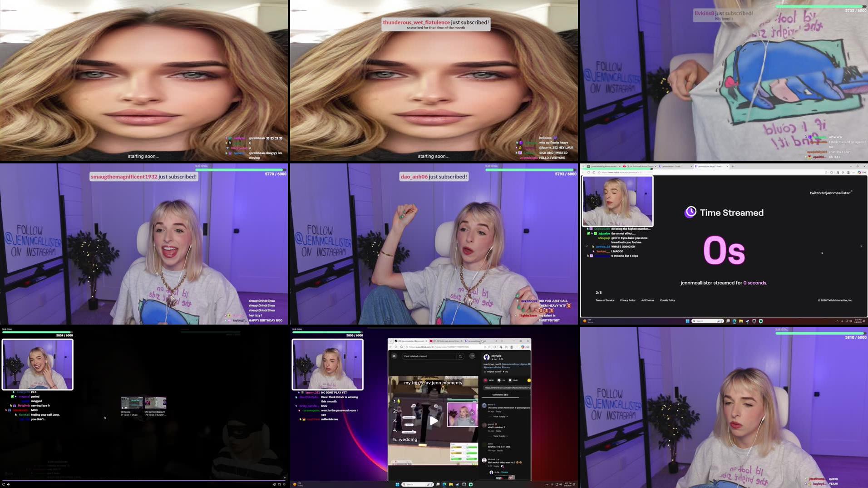Bookmark the TikTok post
Image resolution: width=868 pixels, height=488 pixels.
[509, 380]
